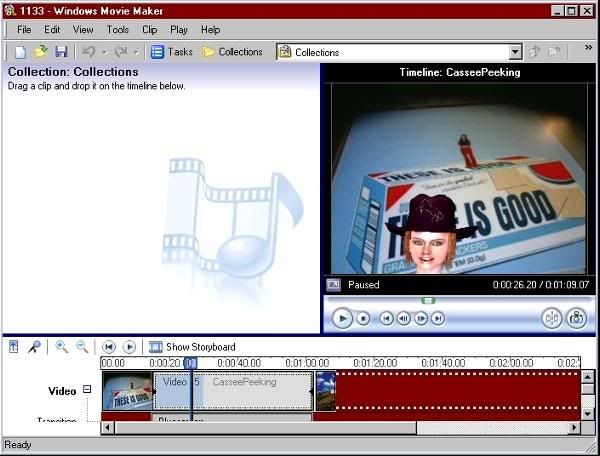Screen dimensions: 600x456
Task: Open the Redo history dropdown arrow
Action: [136, 52]
